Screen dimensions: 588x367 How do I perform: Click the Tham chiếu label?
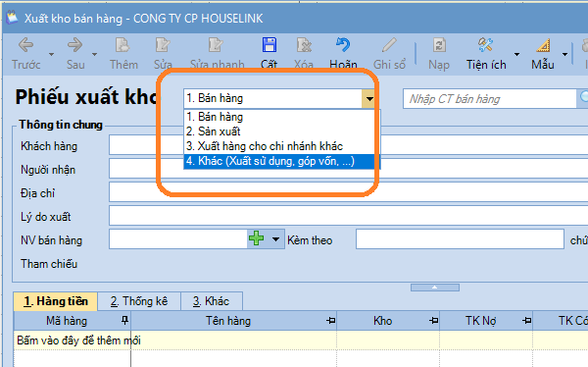click(49, 264)
